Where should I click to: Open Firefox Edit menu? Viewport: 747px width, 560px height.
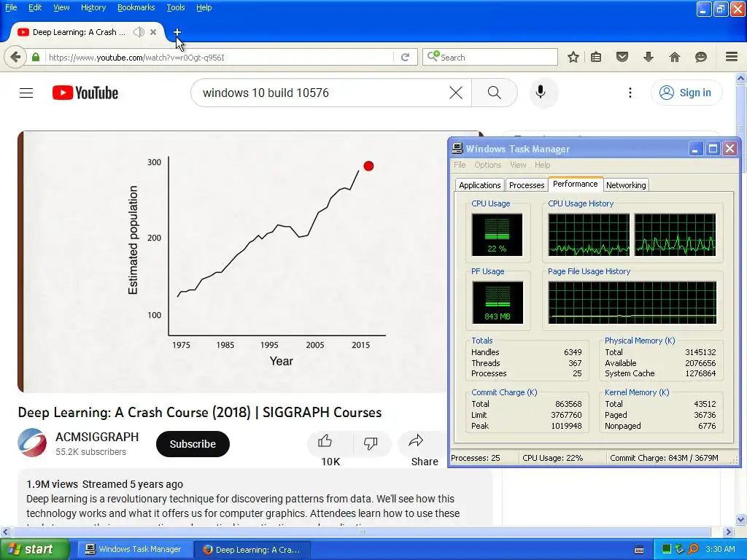pyautogui.click(x=35, y=7)
